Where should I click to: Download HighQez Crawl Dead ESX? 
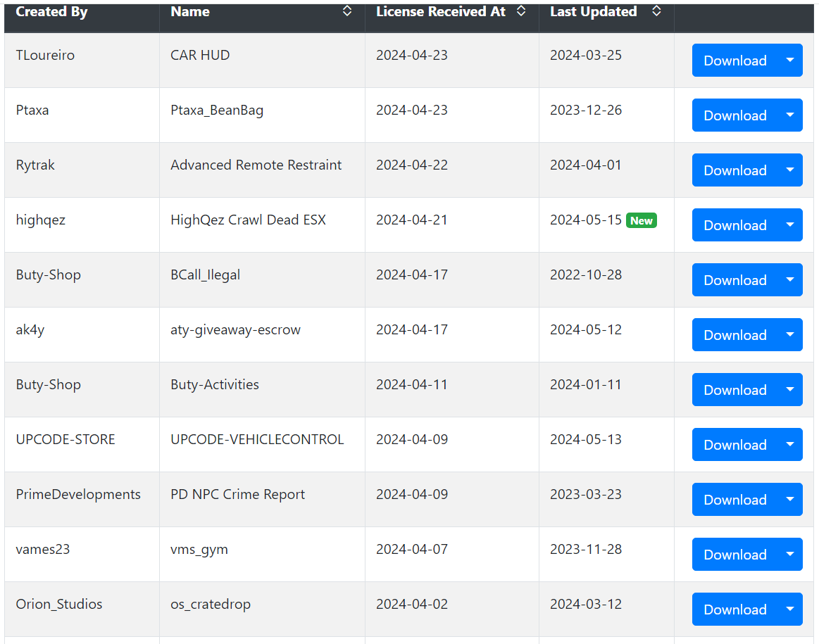pyautogui.click(x=735, y=225)
